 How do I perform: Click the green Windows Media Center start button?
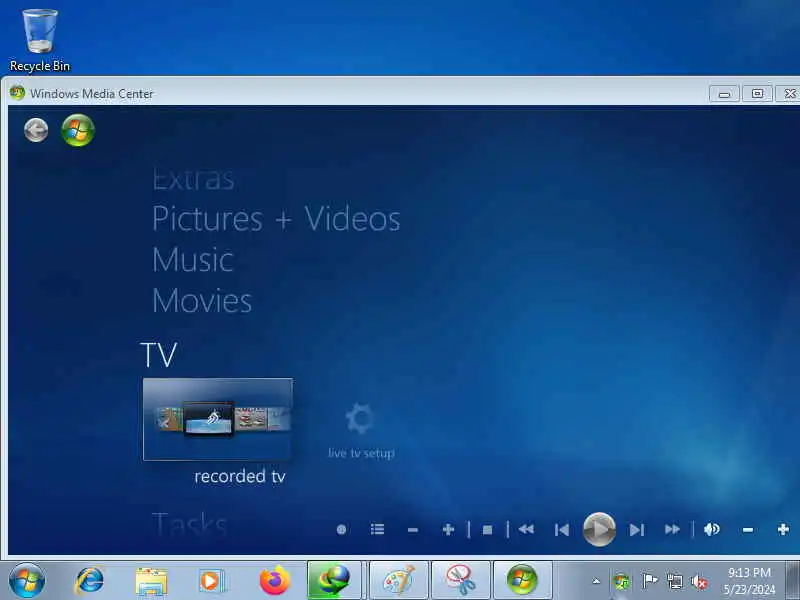pyautogui.click(x=78, y=130)
